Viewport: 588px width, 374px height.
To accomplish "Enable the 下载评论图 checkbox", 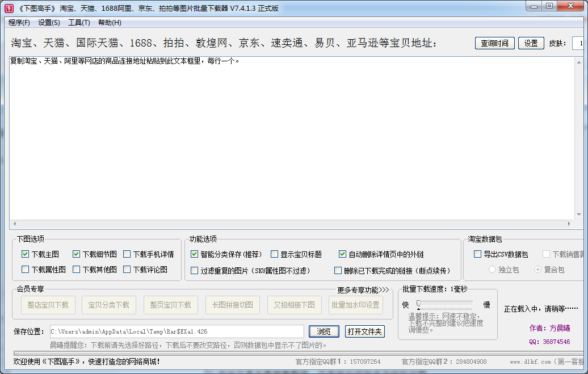I will [x=127, y=270].
